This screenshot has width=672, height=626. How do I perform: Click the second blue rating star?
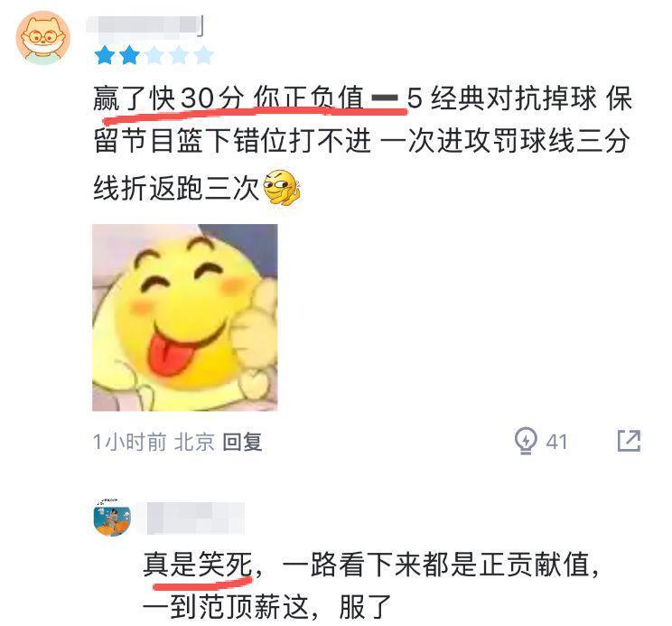(x=129, y=56)
